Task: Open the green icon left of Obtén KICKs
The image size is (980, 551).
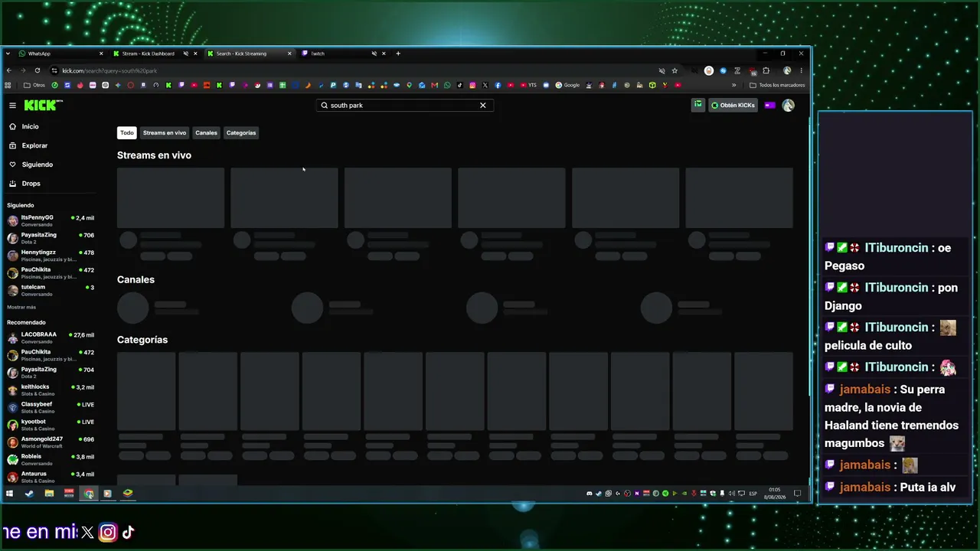Action: tap(697, 105)
